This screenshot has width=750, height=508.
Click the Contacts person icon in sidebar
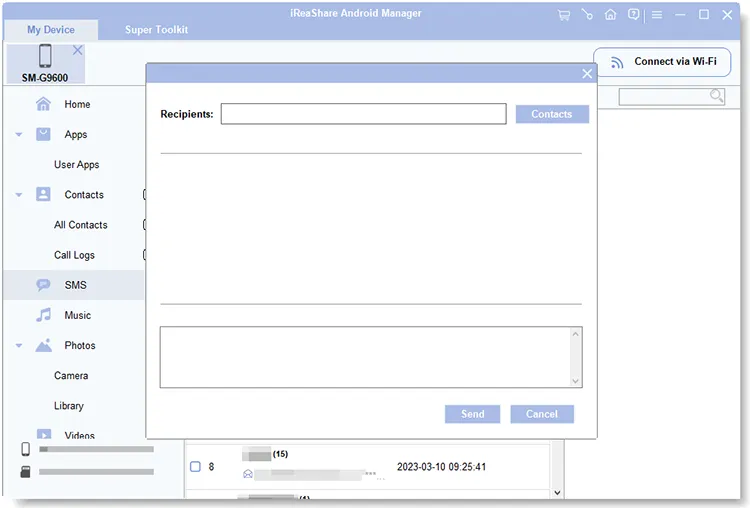tap(43, 194)
